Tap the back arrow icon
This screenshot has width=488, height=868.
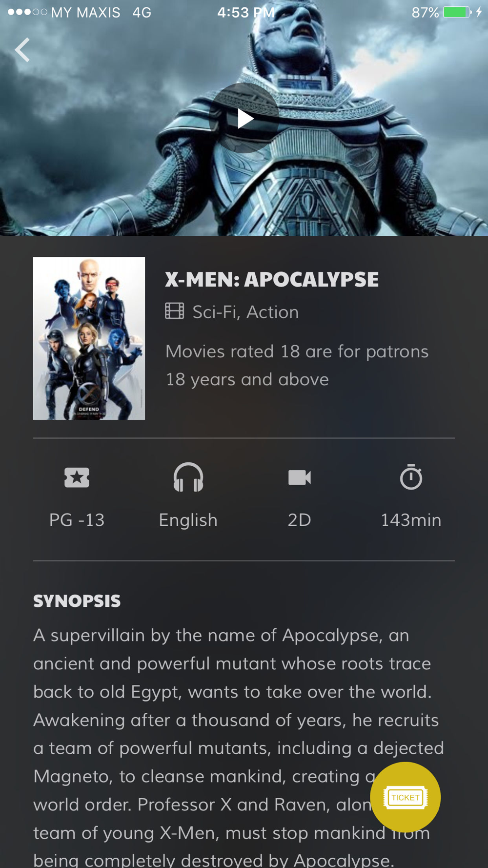[22, 50]
